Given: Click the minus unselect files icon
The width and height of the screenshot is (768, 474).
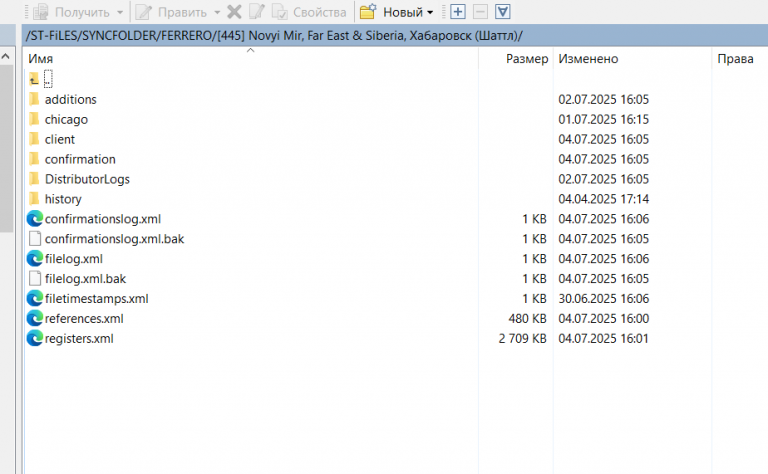Looking at the screenshot, I should (x=480, y=12).
